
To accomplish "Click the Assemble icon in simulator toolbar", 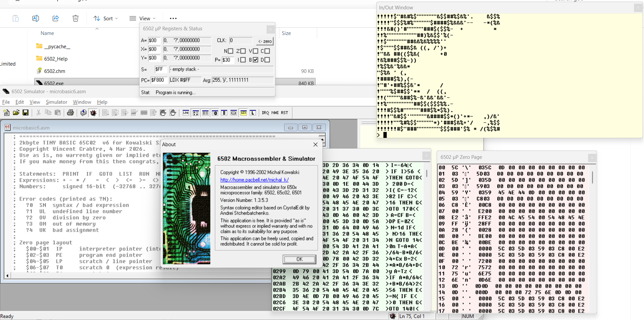I will (84, 113).
